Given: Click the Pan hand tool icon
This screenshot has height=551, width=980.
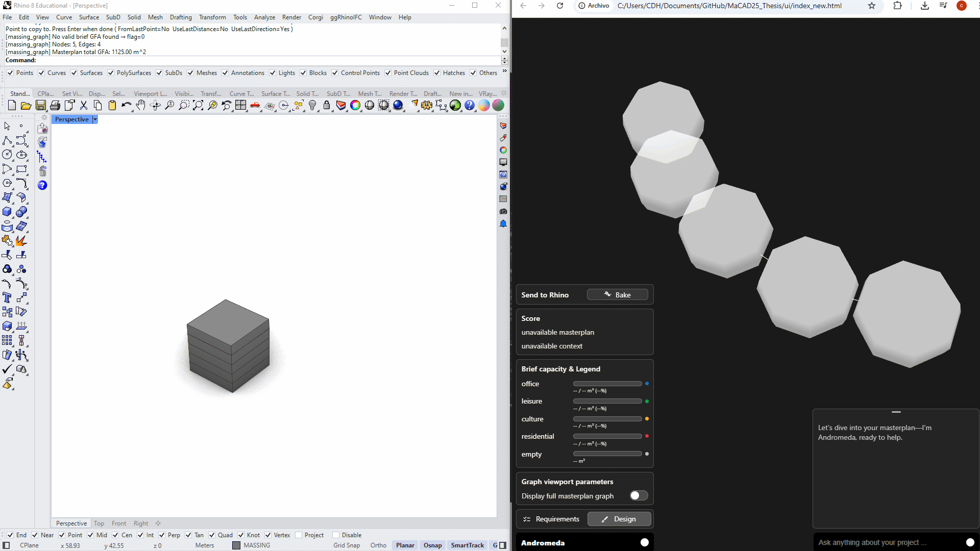Looking at the screenshot, I should click(x=141, y=106).
